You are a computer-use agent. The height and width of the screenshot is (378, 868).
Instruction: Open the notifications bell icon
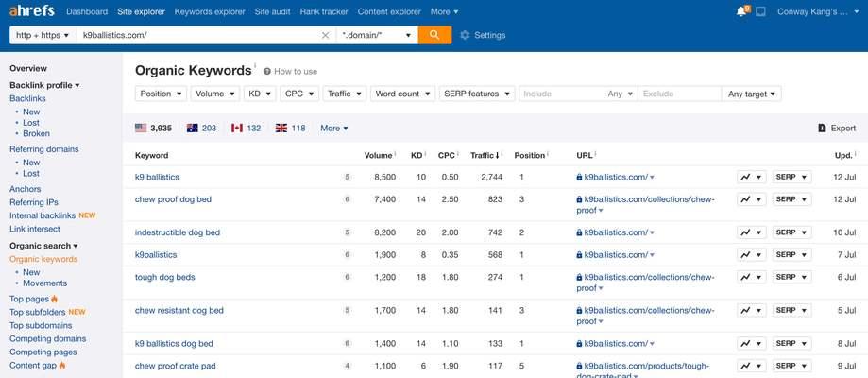(741, 11)
